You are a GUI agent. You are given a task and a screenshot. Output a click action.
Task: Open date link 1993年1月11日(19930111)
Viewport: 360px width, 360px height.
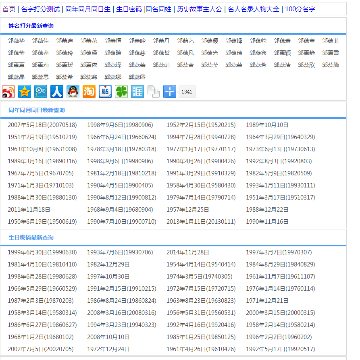pos(280,185)
